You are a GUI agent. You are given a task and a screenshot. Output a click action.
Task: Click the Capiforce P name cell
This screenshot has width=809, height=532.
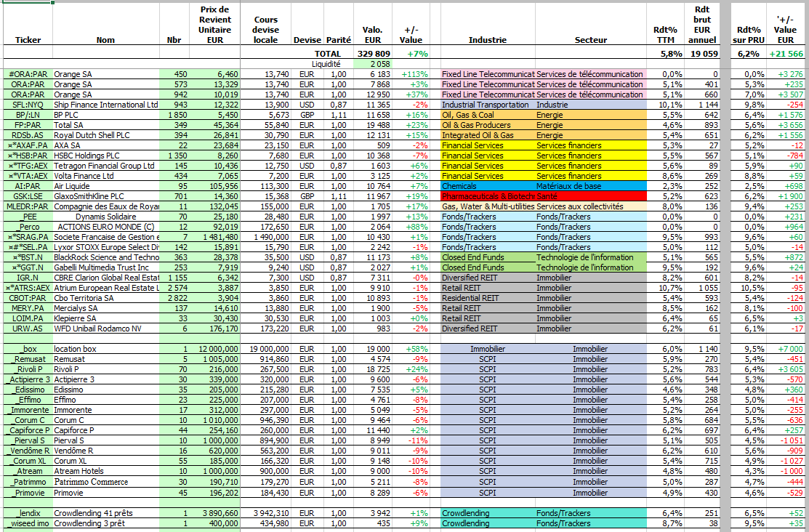click(106, 430)
